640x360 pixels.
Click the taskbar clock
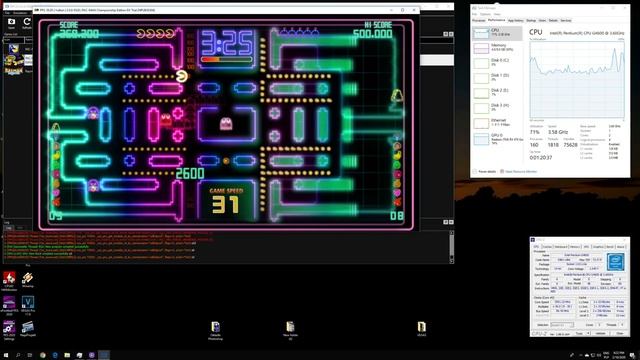[x=619, y=355]
